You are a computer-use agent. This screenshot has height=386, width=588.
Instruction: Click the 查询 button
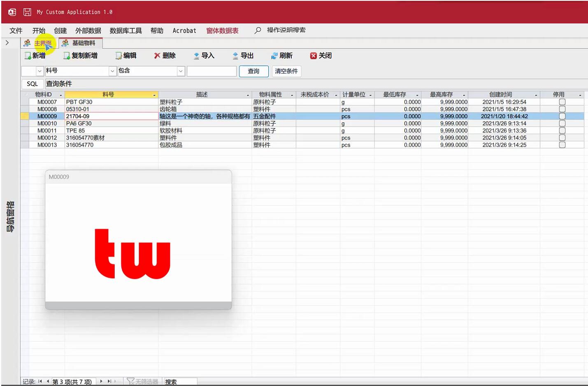(253, 71)
